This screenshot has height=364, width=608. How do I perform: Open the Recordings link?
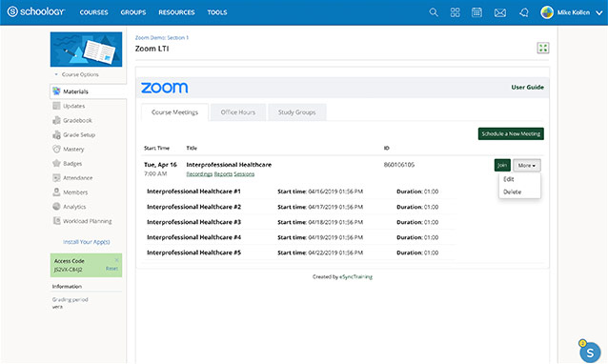coord(199,174)
